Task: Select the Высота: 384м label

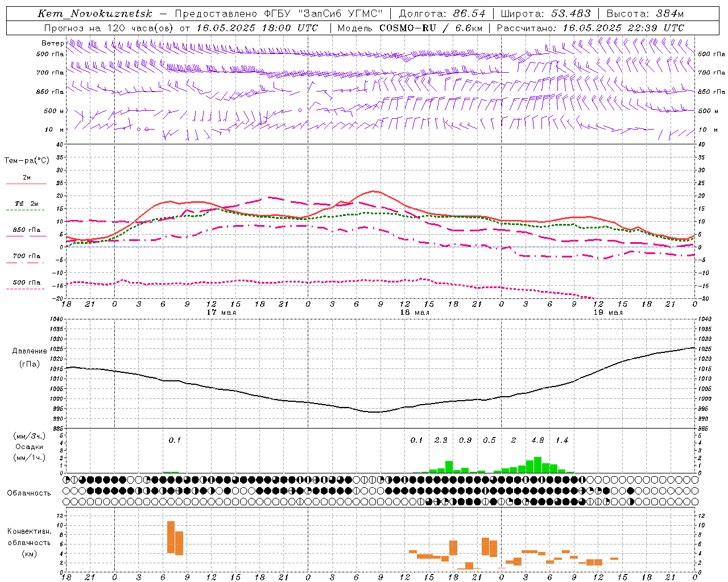Action: (x=645, y=14)
